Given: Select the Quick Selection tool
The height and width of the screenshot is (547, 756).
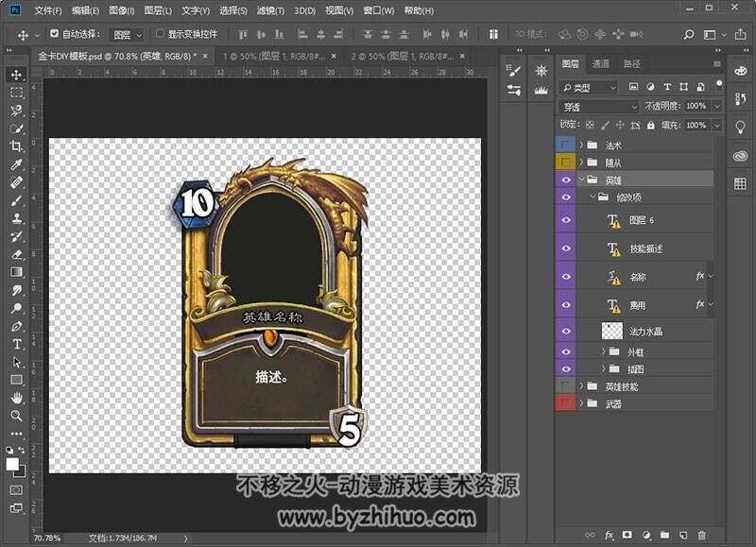Looking at the screenshot, I should [x=16, y=128].
